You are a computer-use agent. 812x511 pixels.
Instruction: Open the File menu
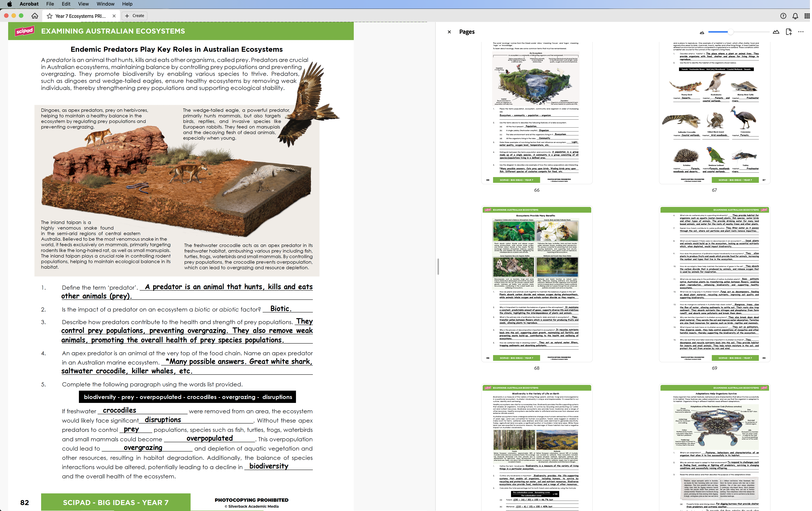[x=50, y=4]
